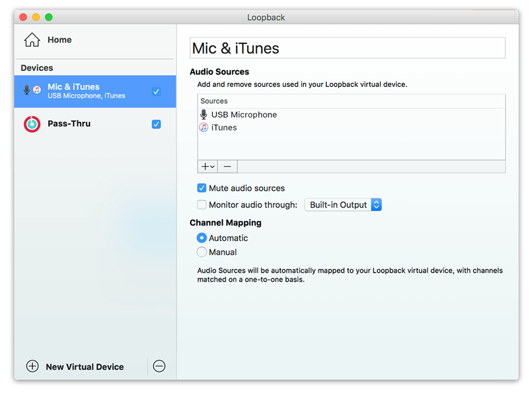Click the 'USB Microphone, iTunes' subtitle text
The height and width of the screenshot is (399, 532).
[x=86, y=96]
